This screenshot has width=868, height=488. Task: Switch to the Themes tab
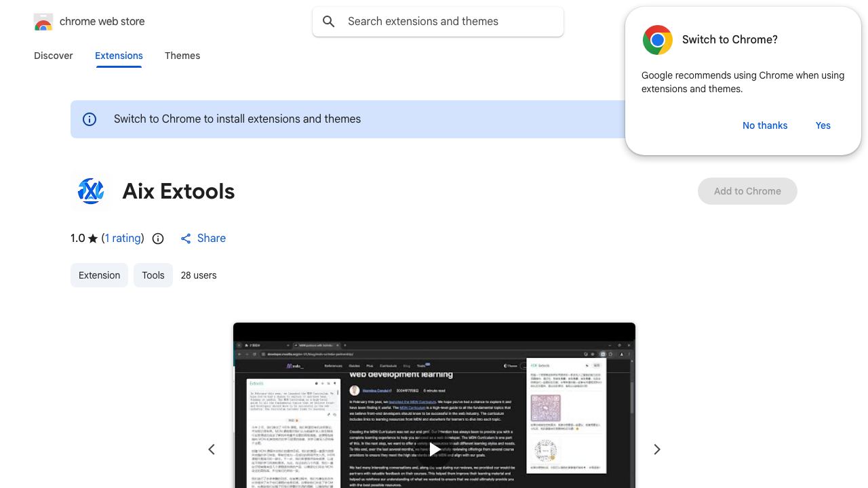(x=182, y=56)
